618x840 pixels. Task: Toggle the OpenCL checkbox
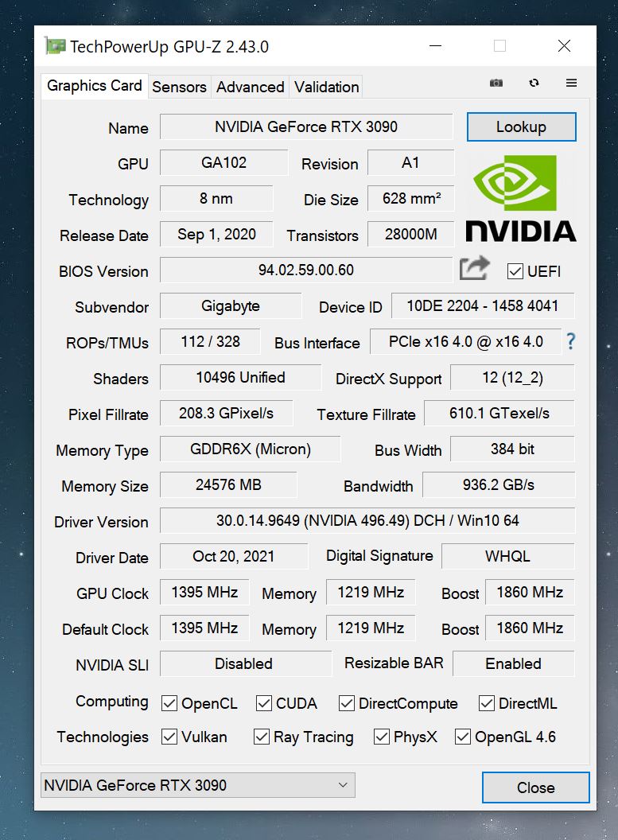coord(169,703)
